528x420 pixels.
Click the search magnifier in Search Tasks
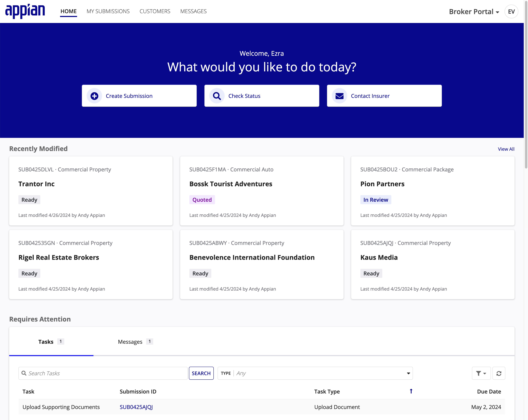coord(24,373)
